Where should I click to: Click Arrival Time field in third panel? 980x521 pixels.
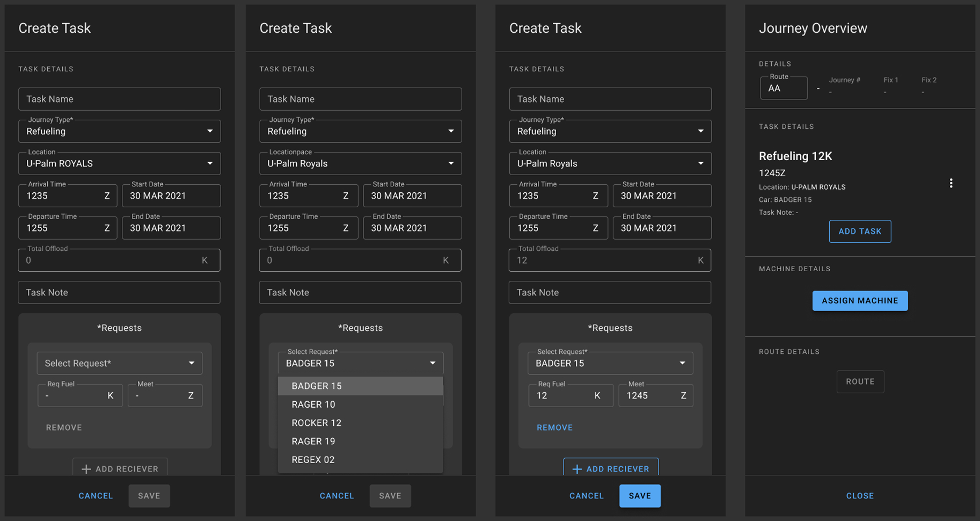click(558, 196)
